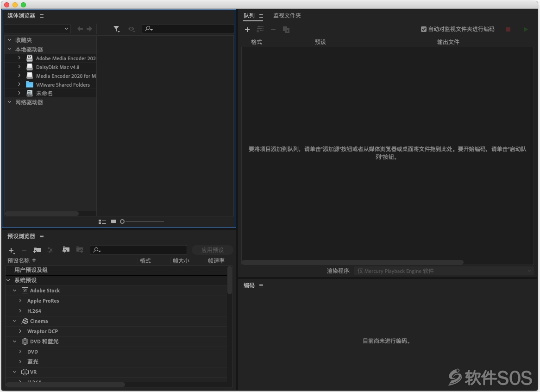This screenshot has width=540, height=392.
Task: Click the queue duplicate icon
Action: (286, 30)
